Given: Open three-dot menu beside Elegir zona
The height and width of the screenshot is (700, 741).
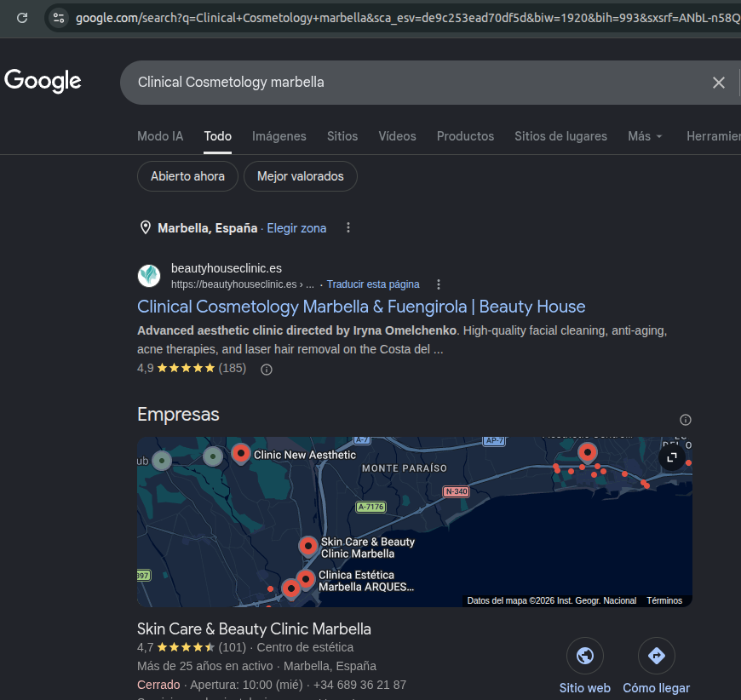Looking at the screenshot, I should [x=348, y=228].
